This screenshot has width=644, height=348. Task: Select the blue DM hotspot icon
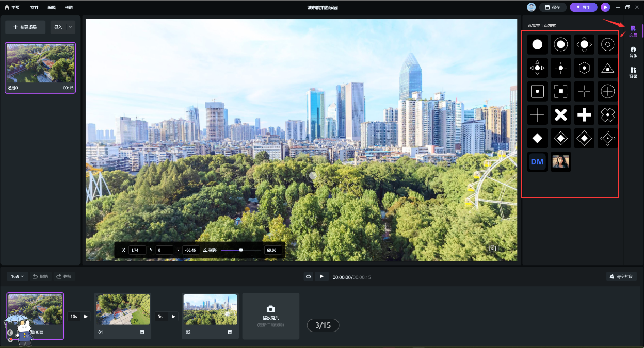point(537,162)
